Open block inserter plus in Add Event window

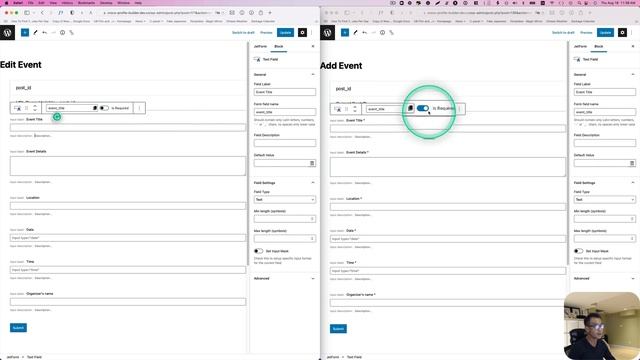click(345, 33)
